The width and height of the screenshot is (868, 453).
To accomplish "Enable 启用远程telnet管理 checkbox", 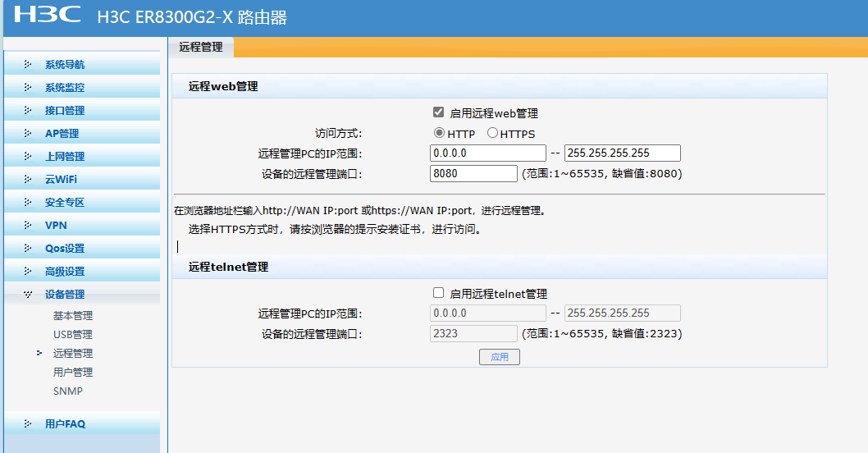I will (438, 292).
